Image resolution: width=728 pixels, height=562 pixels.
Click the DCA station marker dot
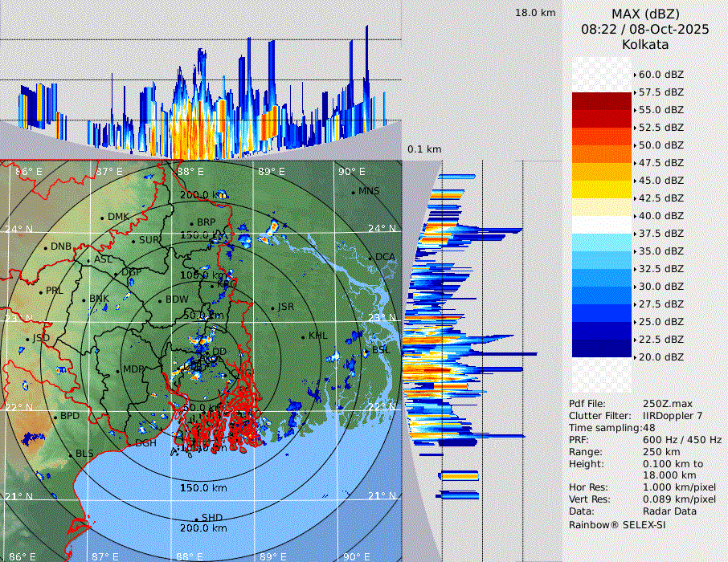[x=370, y=258]
